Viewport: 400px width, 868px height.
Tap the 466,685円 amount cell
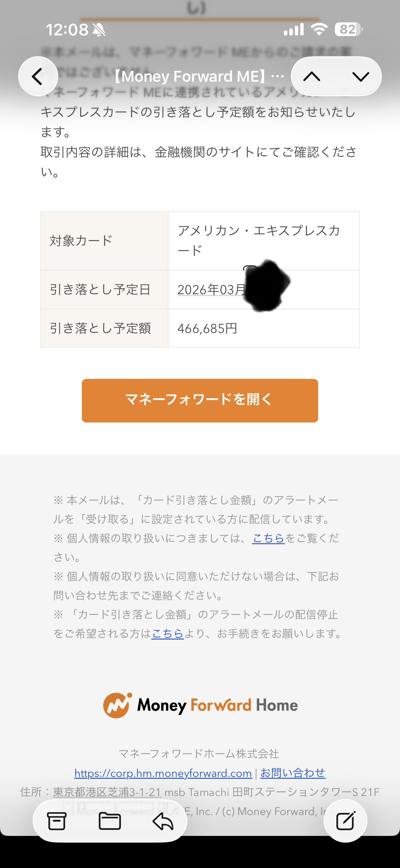click(x=207, y=328)
